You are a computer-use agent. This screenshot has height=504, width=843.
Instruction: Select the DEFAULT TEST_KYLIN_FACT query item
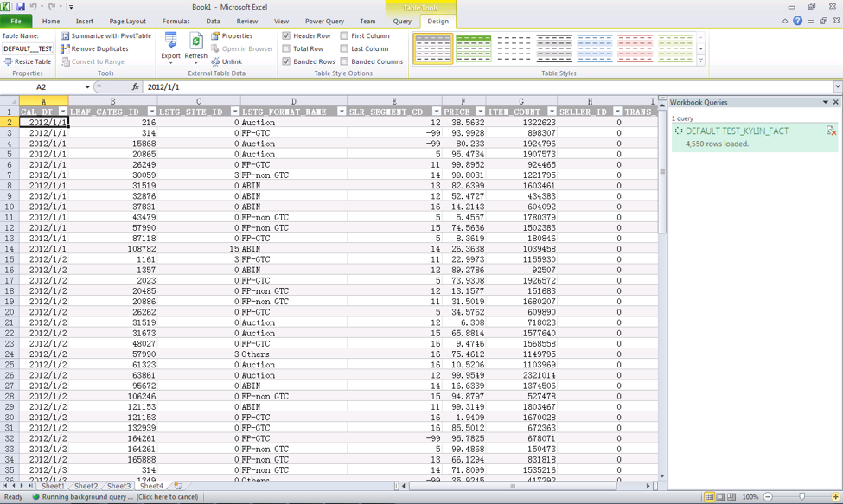[737, 131]
